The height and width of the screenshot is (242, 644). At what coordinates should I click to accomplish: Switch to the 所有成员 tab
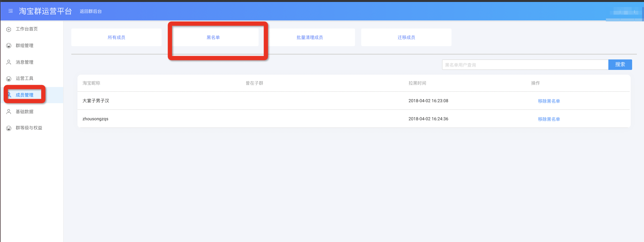pos(116,37)
